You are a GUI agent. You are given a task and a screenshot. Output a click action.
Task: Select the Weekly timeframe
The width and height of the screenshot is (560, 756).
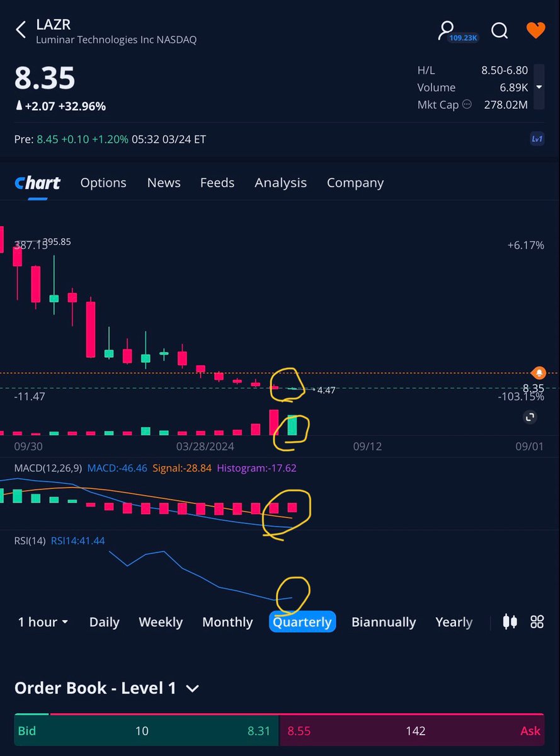[161, 622]
